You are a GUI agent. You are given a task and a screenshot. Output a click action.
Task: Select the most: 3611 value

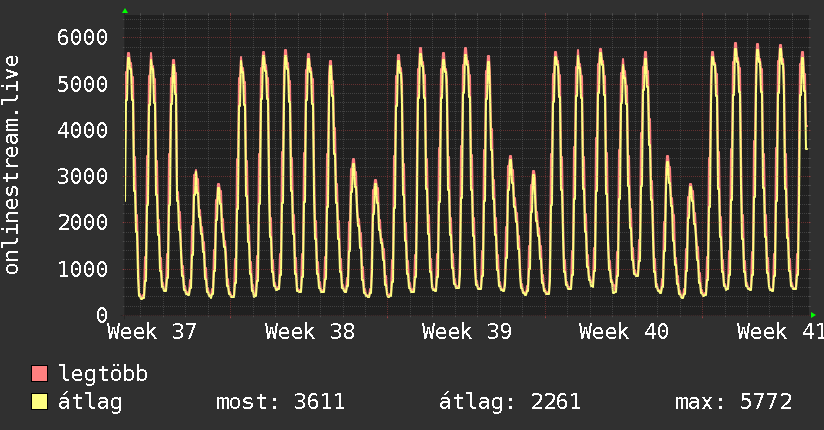coord(281,402)
